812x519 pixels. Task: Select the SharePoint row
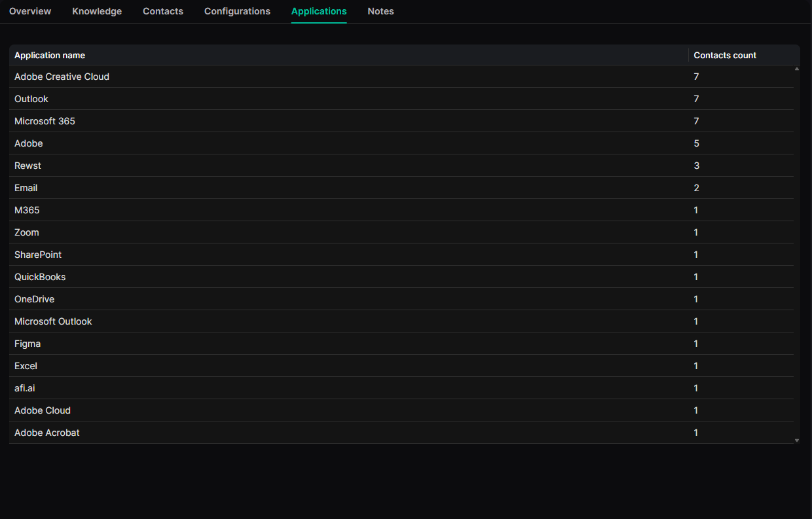pos(401,255)
